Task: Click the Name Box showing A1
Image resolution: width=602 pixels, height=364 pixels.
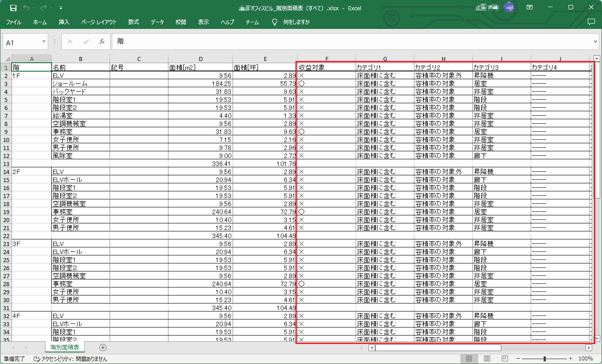Action: (x=22, y=42)
